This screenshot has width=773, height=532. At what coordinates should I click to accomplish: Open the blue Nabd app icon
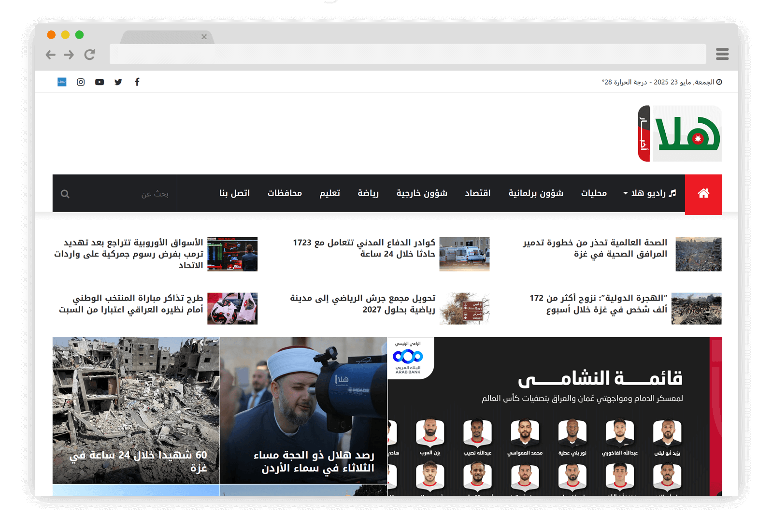point(62,82)
